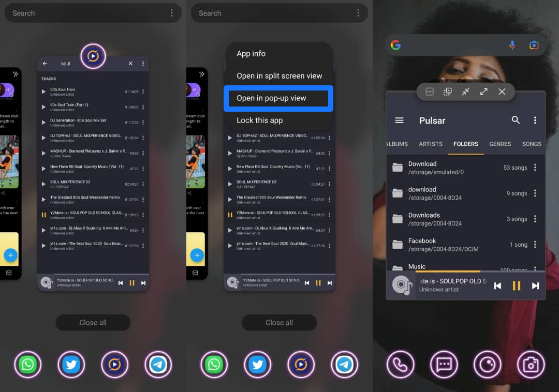Tap the Search field on the left screen
This screenshot has width=559, height=392.
coord(93,13)
